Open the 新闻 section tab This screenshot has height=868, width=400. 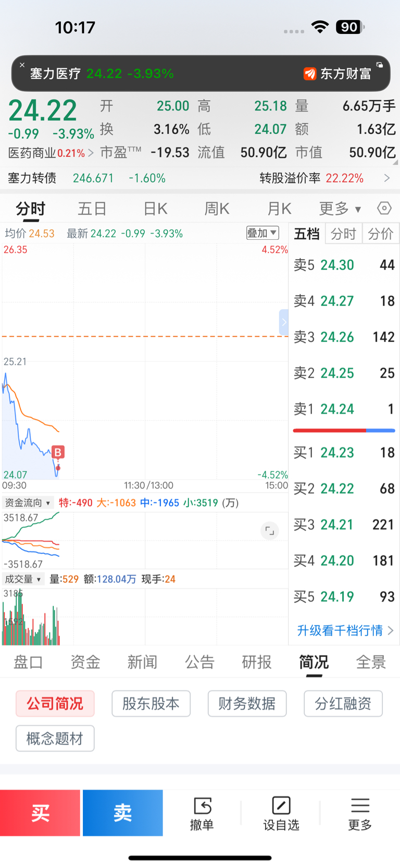point(142,662)
